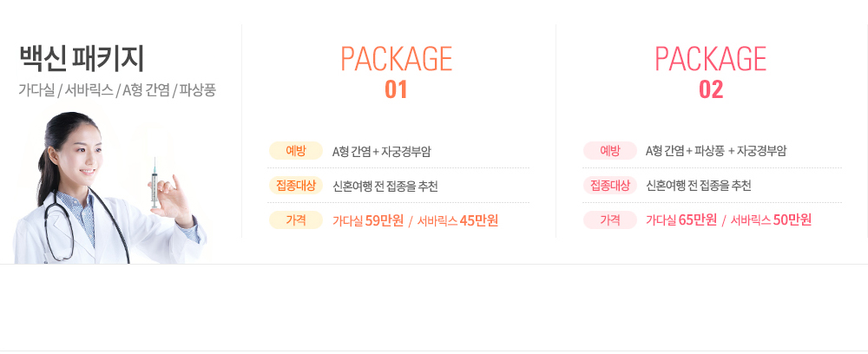Click the orange 예방 badge in Package 01
This screenshot has height=354, width=868.
[x=296, y=150]
